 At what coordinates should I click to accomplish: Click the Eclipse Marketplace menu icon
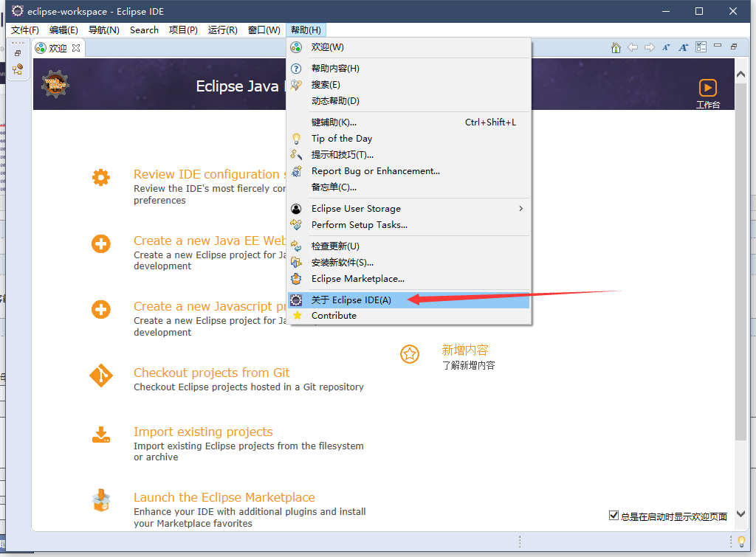click(296, 279)
